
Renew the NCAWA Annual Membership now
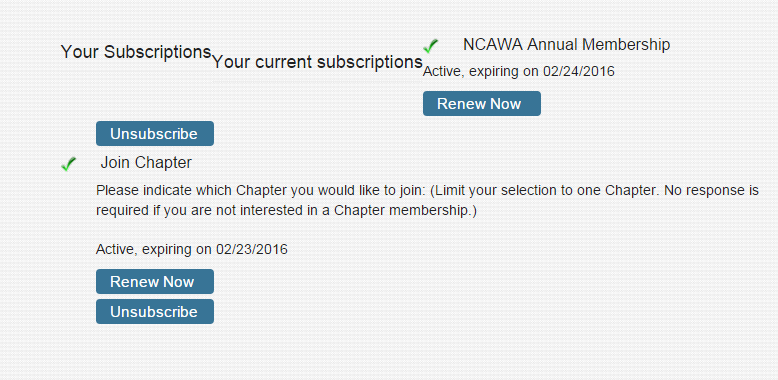click(482, 104)
